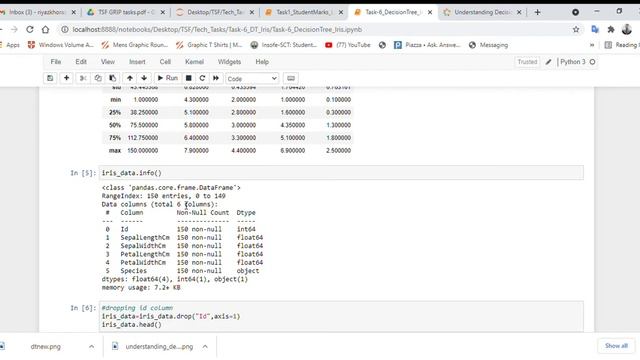Image resolution: width=640 pixels, height=360 pixels.
Task: Switch to the Desktop/TSF/Tech_Tasks tab
Action: [215, 12]
